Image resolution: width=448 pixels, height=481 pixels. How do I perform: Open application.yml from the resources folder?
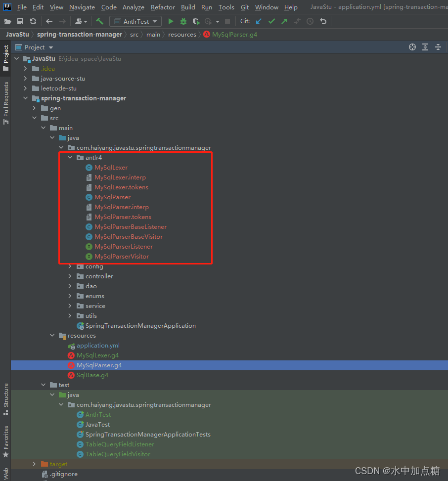(98, 345)
